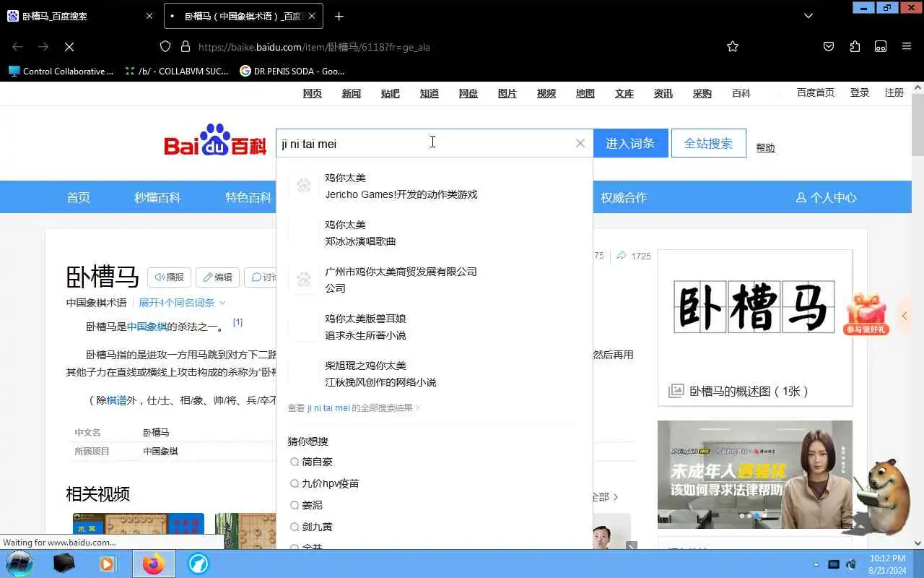Click the share icon showing 1725
This screenshot has width=924, height=578.
point(633,256)
